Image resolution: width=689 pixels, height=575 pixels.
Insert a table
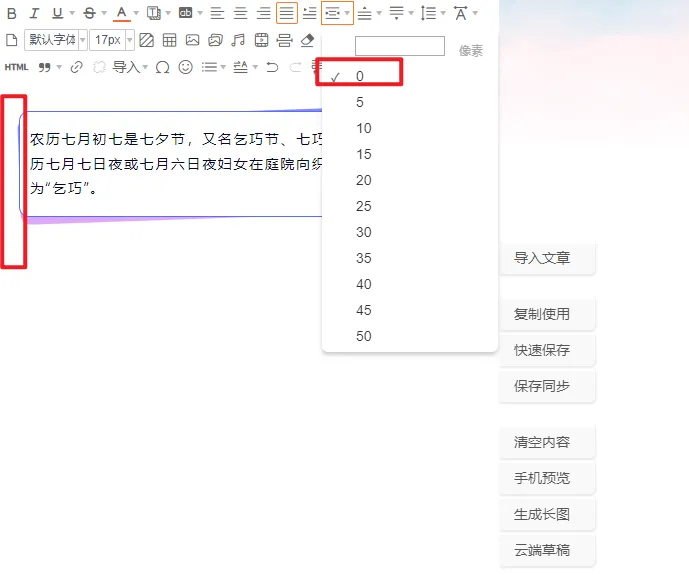coord(169,40)
